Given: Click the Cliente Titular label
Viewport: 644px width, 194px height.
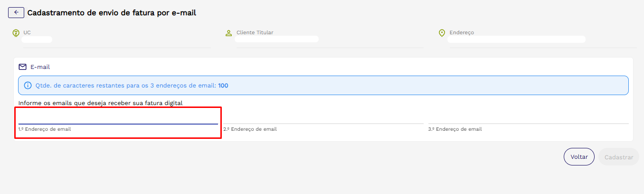Looking at the screenshot, I should tap(255, 32).
